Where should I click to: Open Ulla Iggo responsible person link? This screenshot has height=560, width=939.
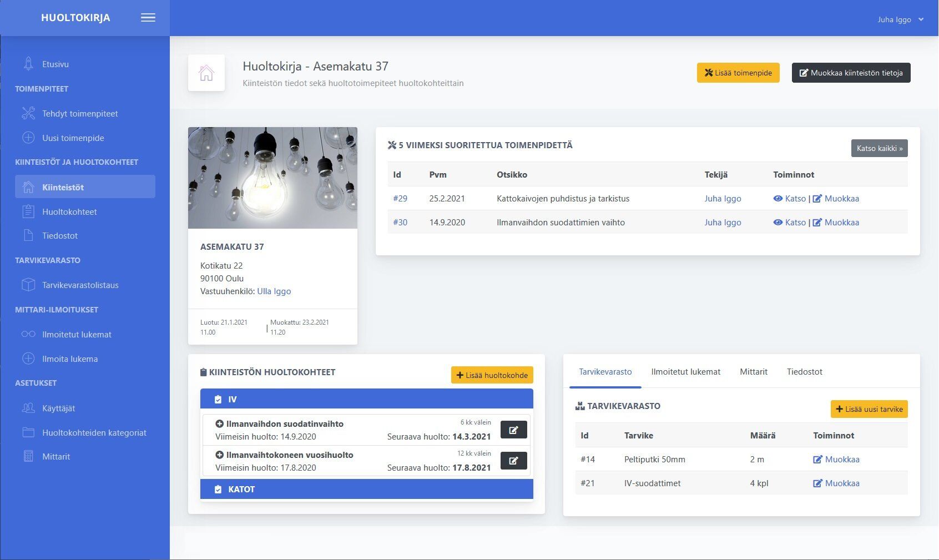click(x=274, y=291)
